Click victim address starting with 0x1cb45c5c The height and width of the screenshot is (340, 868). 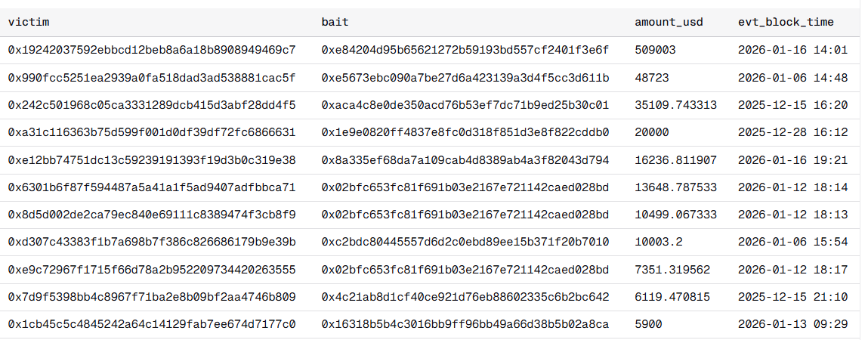(151, 324)
